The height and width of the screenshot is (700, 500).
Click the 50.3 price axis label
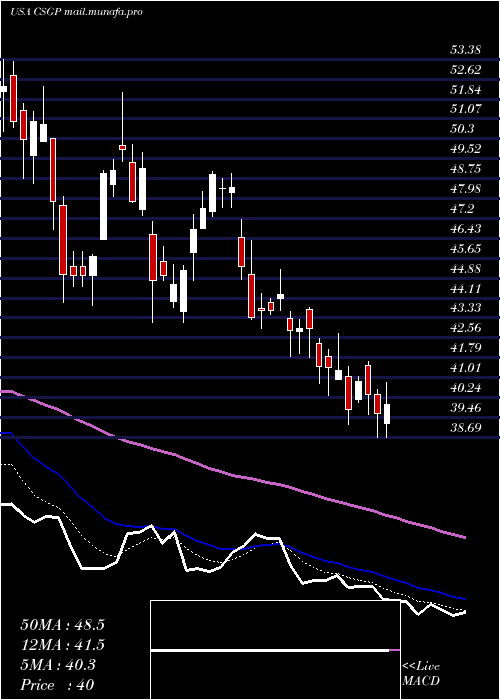(462, 129)
